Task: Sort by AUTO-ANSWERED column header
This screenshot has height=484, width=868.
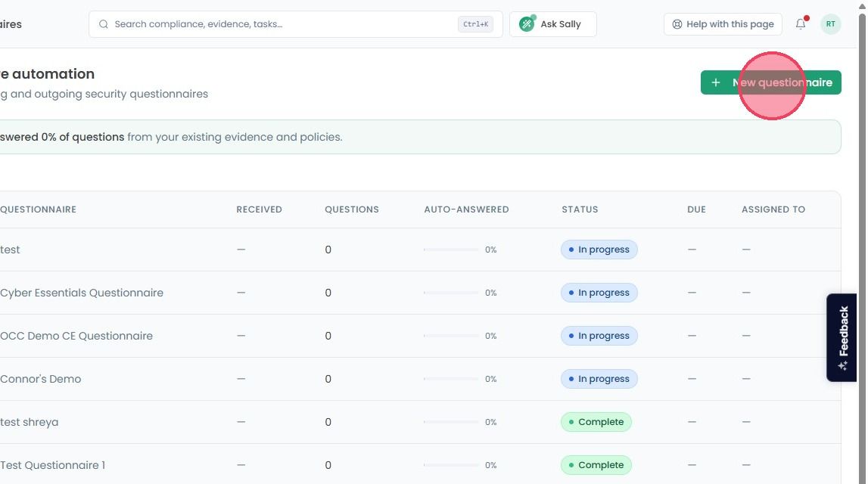Action: pyautogui.click(x=466, y=209)
